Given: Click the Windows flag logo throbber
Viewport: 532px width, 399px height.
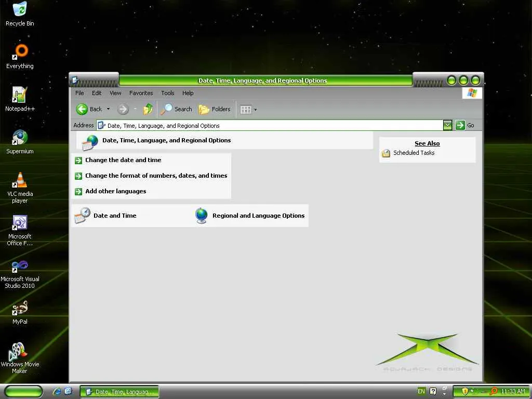Looking at the screenshot, I should [x=472, y=93].
